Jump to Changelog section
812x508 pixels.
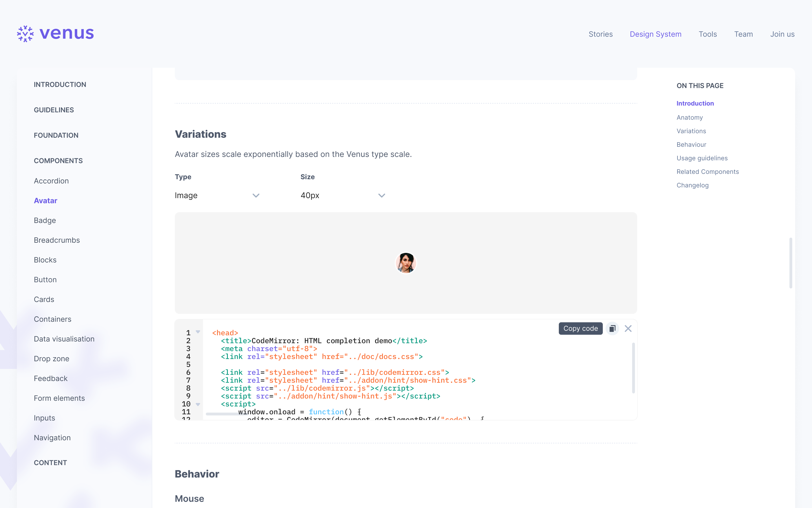692,185
